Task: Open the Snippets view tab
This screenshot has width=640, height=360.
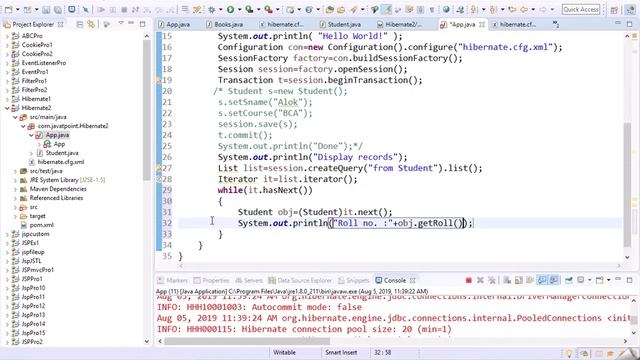Action: click(x=353, y=280)
